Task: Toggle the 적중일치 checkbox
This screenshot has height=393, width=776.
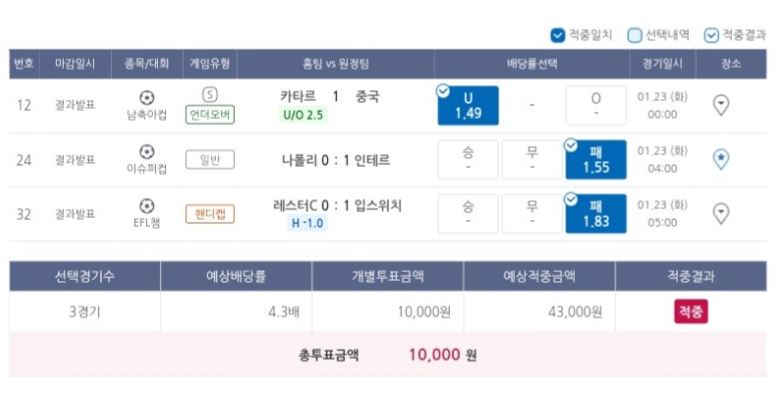Action: pos(558,36)
